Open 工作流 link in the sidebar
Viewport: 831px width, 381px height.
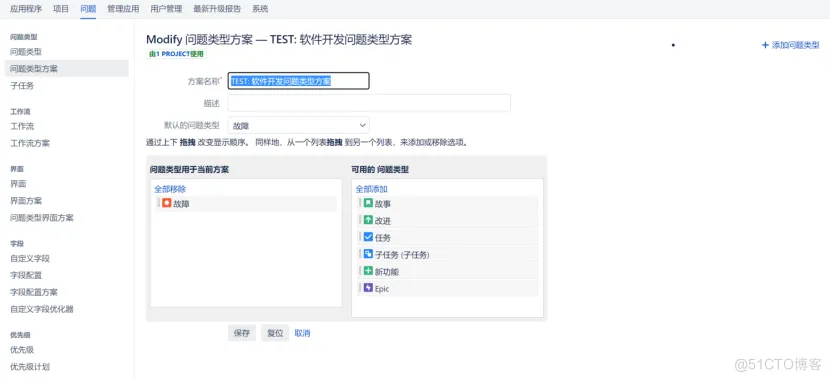[x=22, y=126]
